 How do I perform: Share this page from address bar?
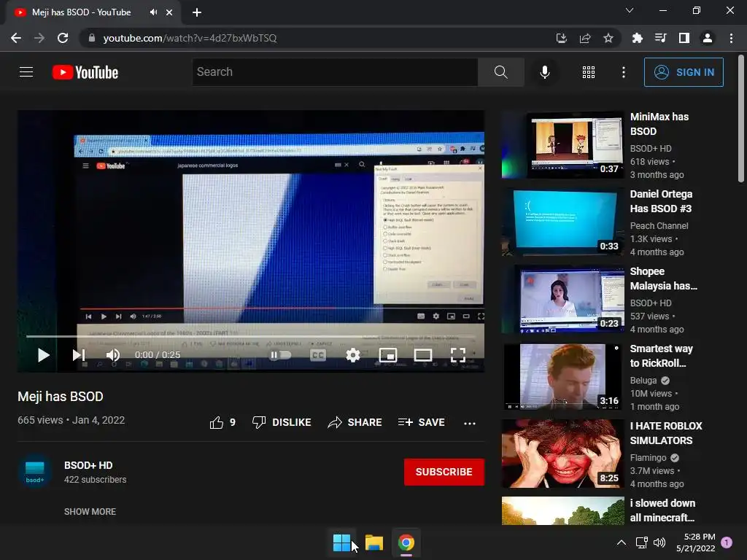[x=585, y=38]
